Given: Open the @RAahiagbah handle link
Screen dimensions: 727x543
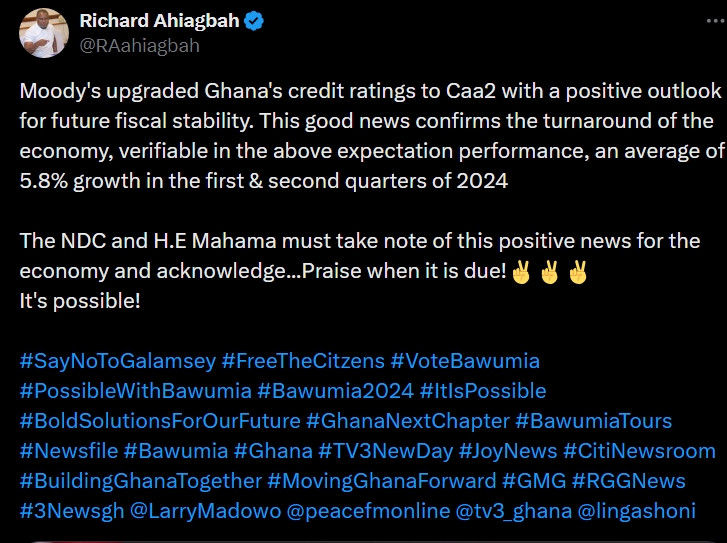Looking at the screenshot, I should 139,45.
